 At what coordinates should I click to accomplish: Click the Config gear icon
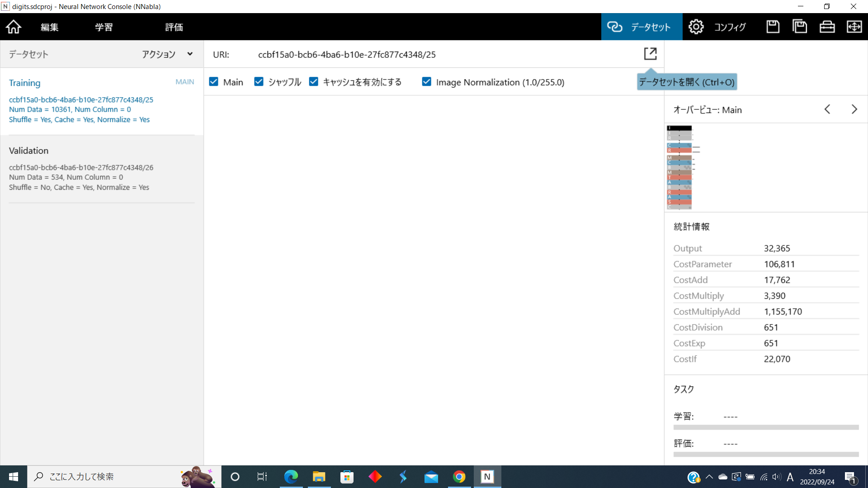696,27
